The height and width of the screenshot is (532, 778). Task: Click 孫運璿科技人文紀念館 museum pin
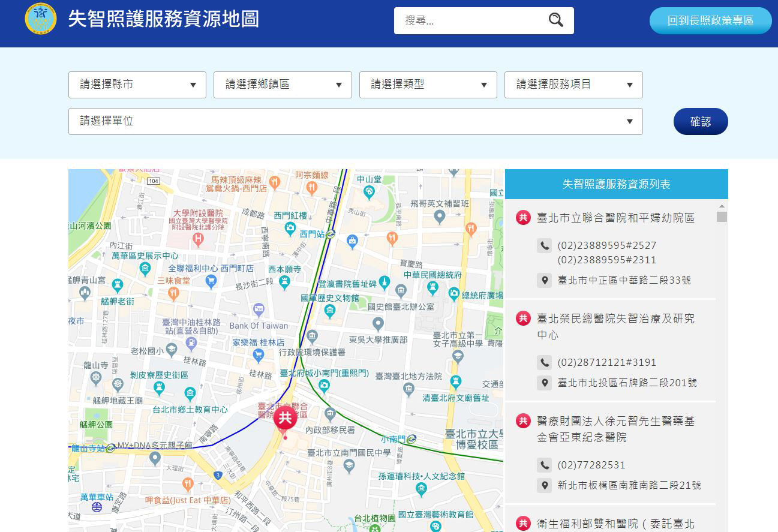[421, 489]
